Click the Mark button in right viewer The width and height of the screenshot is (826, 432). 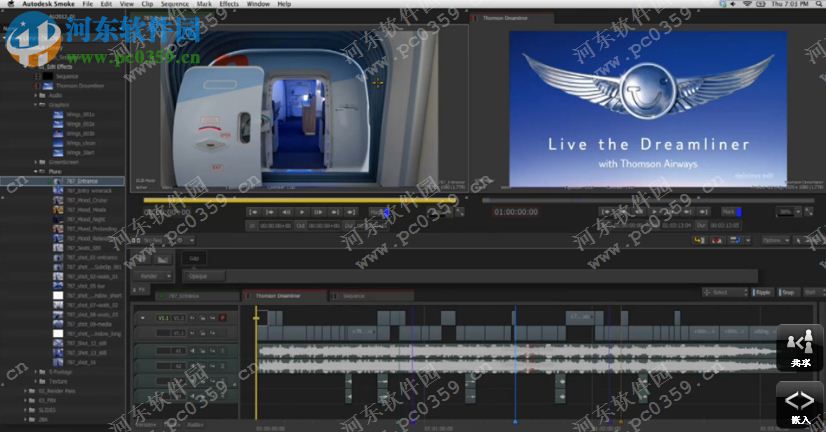click(x=731, y=212)
